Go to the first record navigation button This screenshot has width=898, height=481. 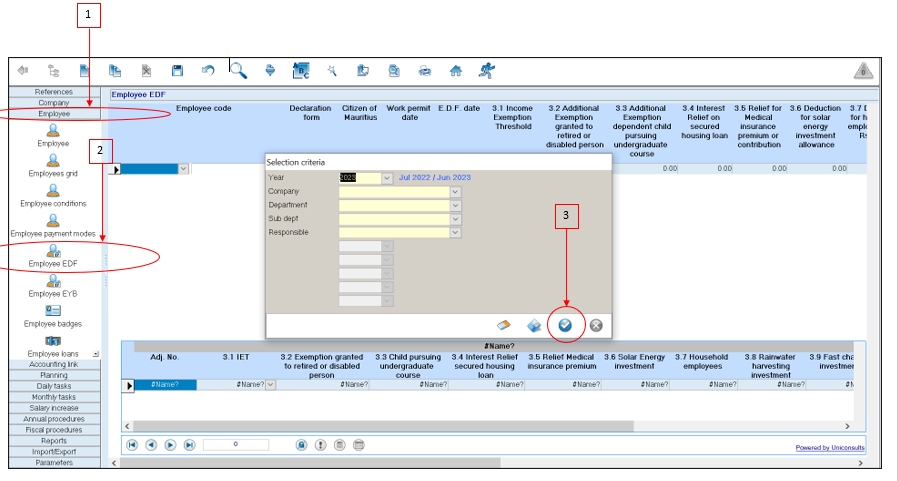point(131,445)
